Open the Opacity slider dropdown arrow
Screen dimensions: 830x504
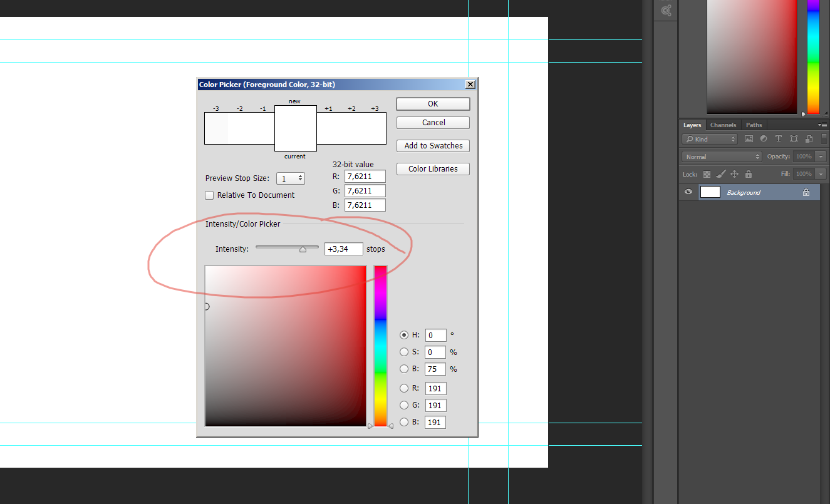821,157
